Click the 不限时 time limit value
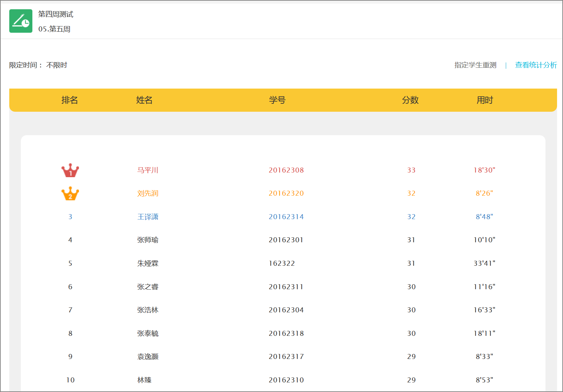 click(x=57, y=65)
